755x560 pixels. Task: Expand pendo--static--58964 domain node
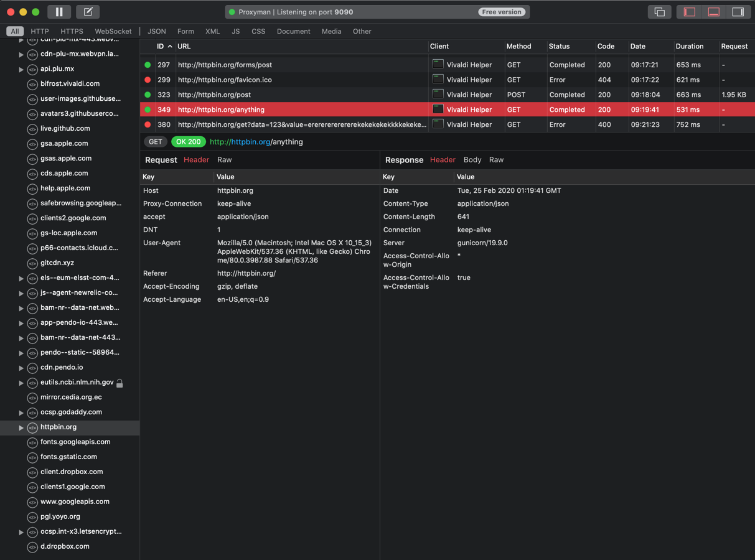coord(21,353)
